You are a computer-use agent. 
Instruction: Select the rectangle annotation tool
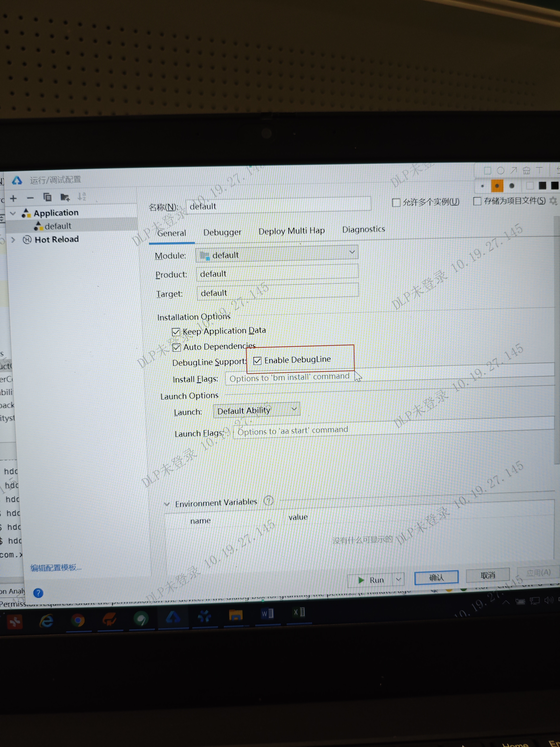click(x=487, y=171)
